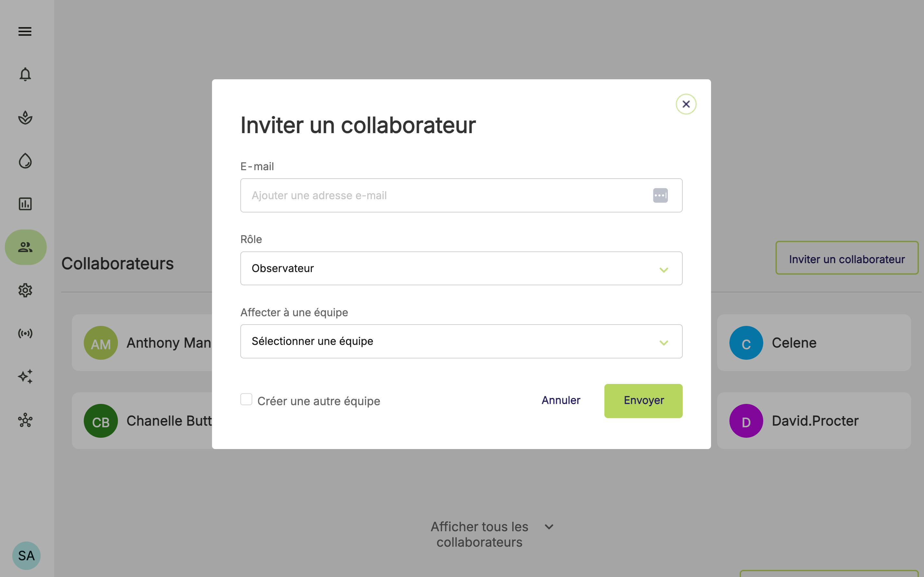Open the water drop irrigation icon
This screenshot has height=577, width=924.
coord(25,161)
